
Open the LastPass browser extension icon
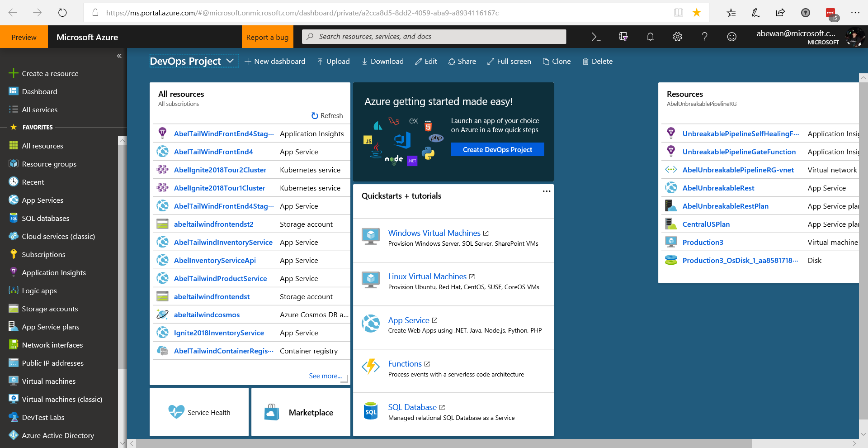[831, 14]
